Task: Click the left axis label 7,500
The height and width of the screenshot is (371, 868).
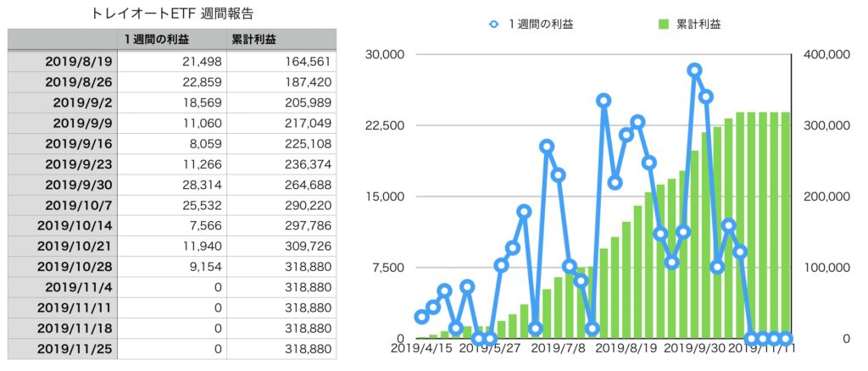Action: pos(389,268)
